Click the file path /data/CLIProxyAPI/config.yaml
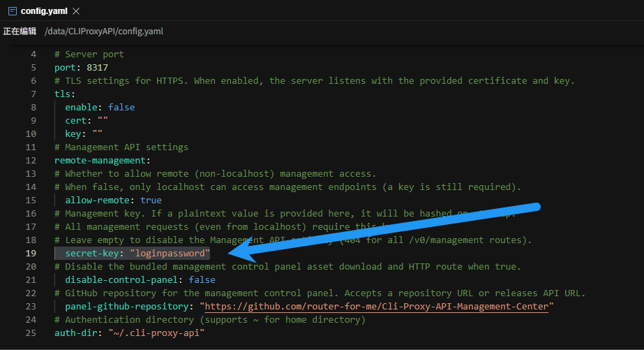 [103, 31]
